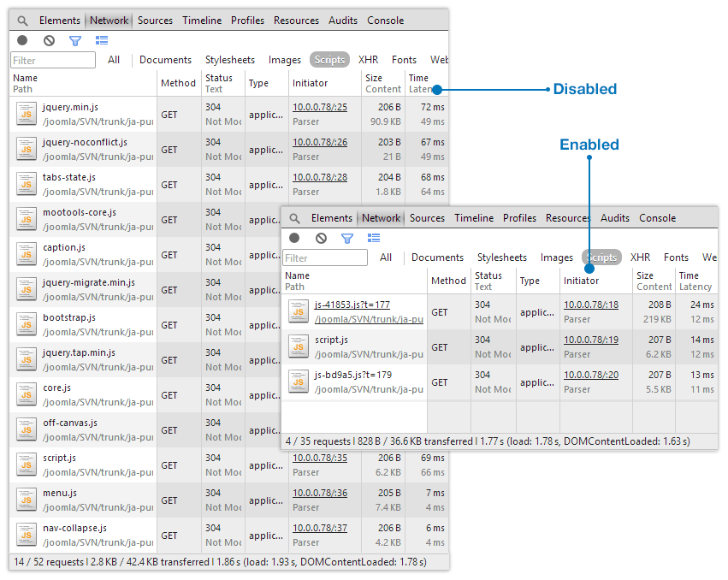The image size is (728, 580).
Task: Switch to small request rows view in left panel
Action: (102, 40)
